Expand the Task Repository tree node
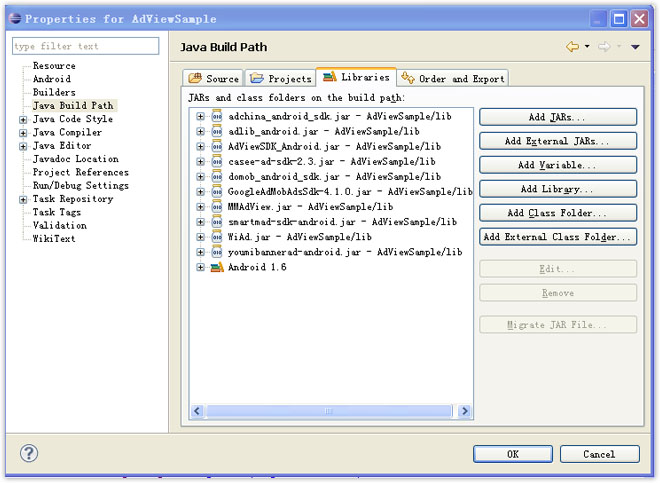 23,199
